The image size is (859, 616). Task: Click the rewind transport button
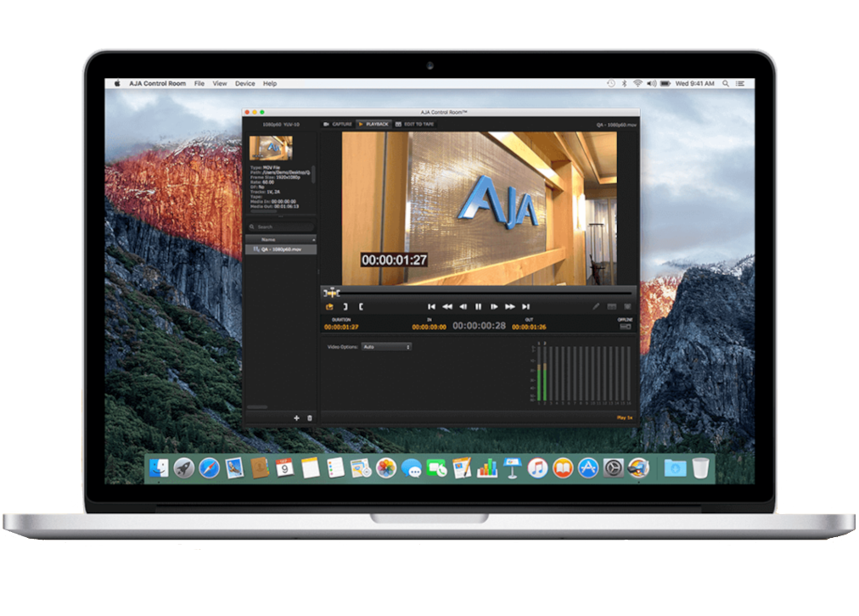click(447, 306)
